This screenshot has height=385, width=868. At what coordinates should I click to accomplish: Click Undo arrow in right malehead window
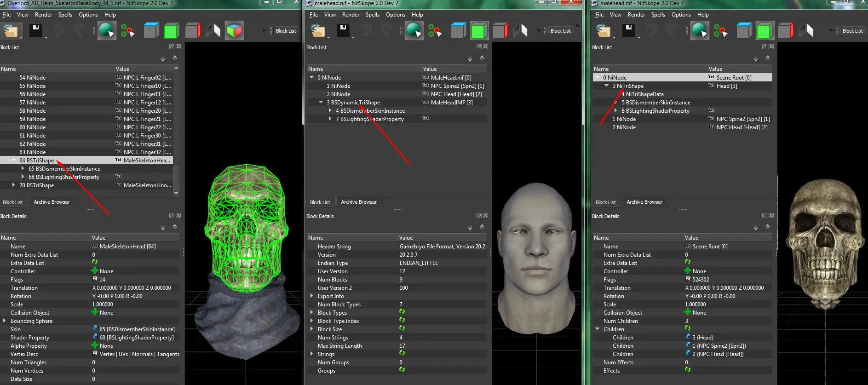coord(652,31)
